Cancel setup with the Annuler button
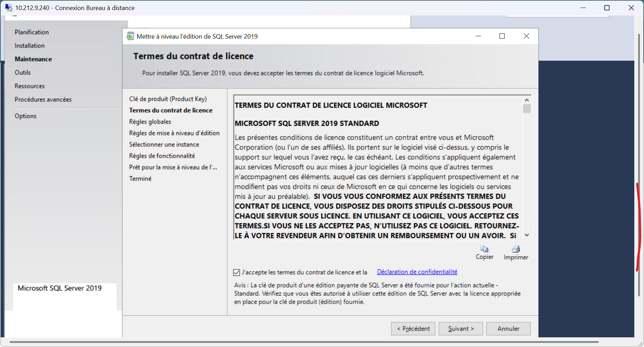The image size is (644, 347). pyautogui.click(x=508, y=329)
